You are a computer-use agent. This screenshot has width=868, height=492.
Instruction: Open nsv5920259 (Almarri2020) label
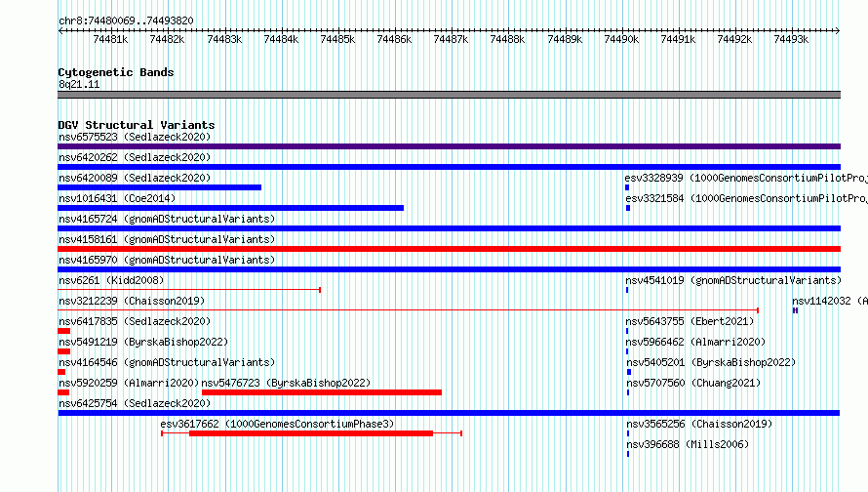(129, 383)
